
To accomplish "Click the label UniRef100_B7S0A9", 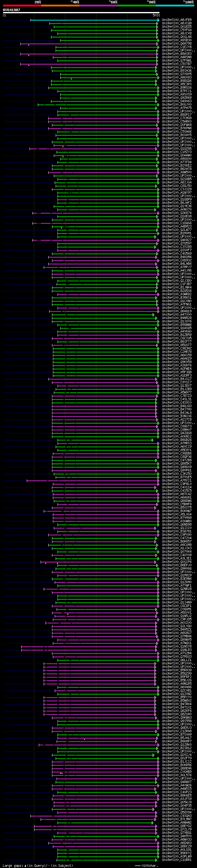I will point(177,735).
